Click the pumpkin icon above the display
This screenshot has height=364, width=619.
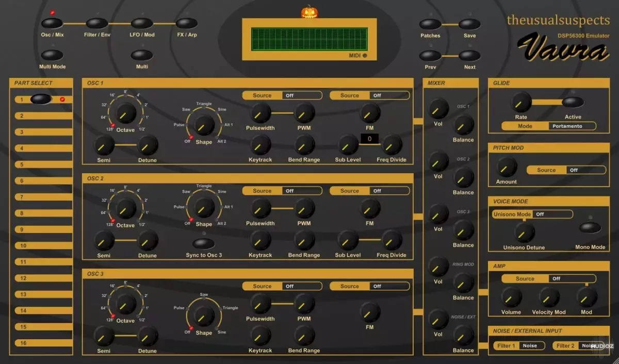tap(308, 11)
